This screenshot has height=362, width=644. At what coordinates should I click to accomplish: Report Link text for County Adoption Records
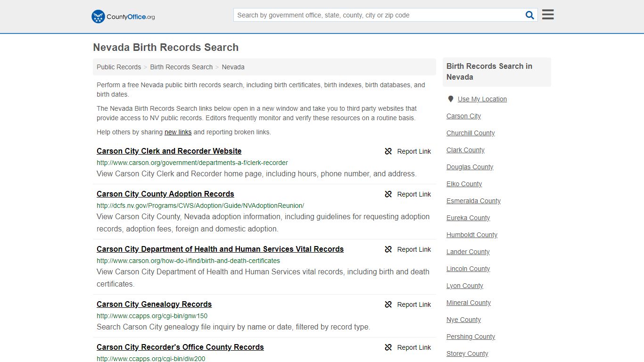(414, 194)
